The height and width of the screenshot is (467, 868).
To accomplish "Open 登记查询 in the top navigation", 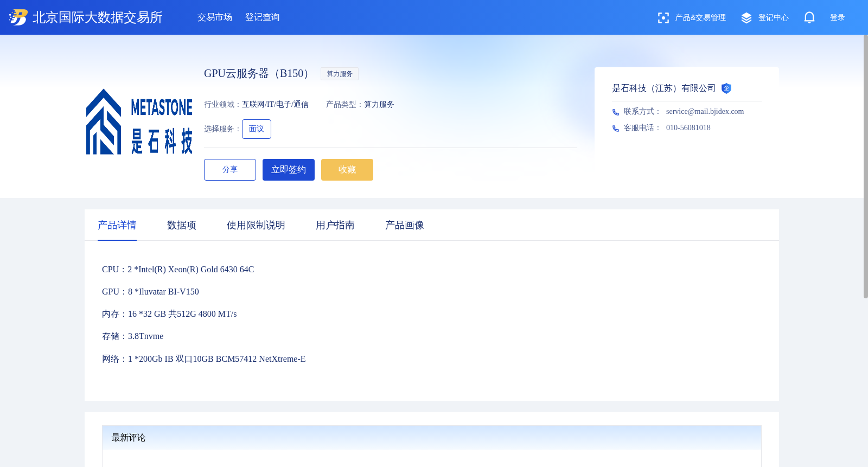I will (x=263, y=17).
